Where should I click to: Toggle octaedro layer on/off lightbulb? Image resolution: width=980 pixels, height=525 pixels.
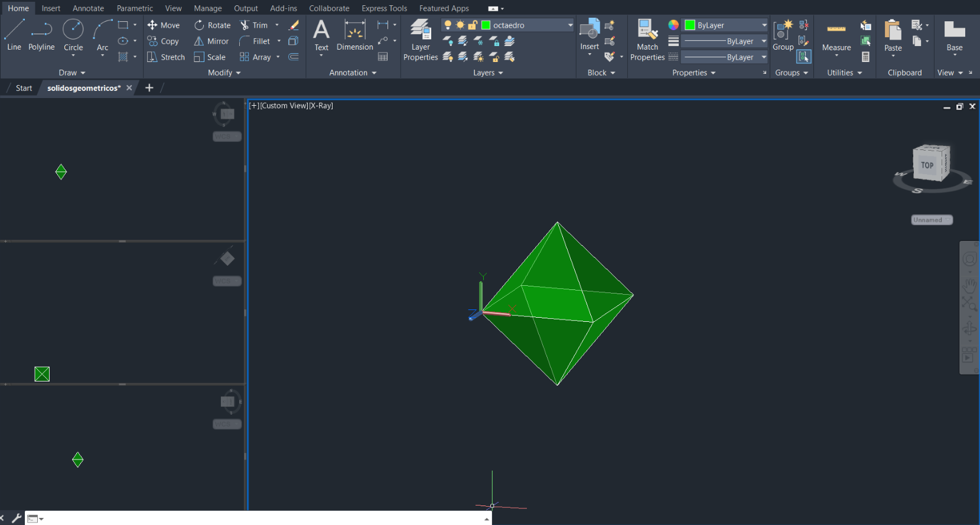pyautogui.click(x=448, y=25)
